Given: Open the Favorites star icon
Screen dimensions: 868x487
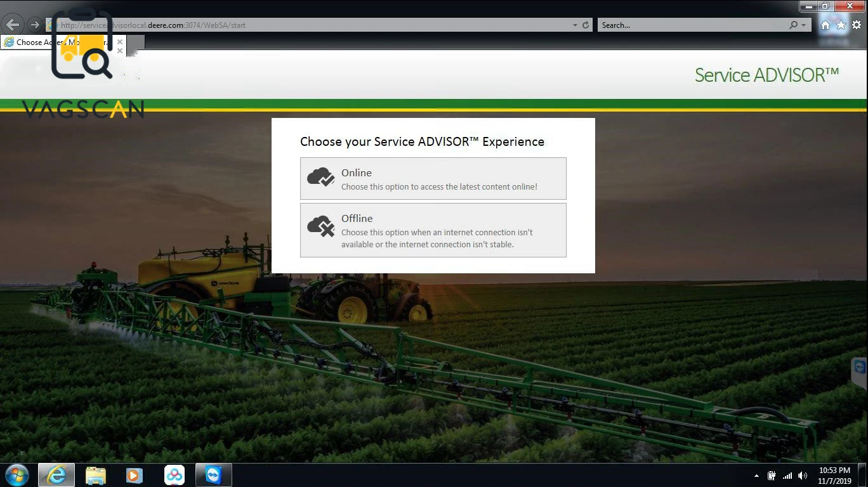Looking at the screenshot, I should [841, 25].
